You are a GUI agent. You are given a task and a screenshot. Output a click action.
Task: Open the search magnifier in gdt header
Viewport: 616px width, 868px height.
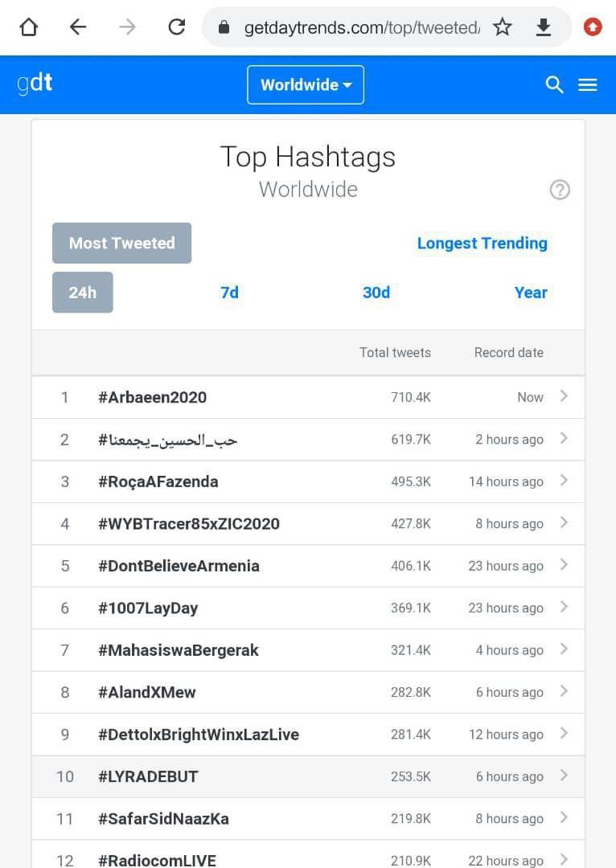[x=554, y=84]
